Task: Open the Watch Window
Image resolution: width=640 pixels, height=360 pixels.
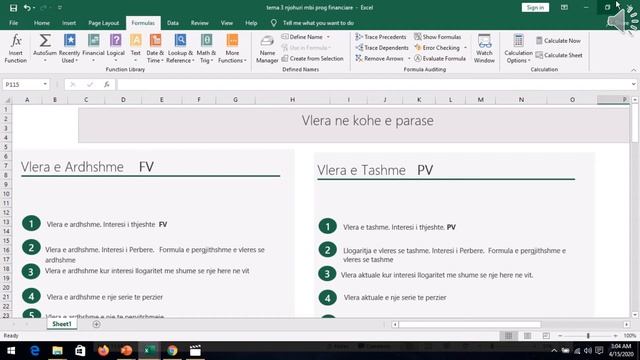Action: click(484, 49)
